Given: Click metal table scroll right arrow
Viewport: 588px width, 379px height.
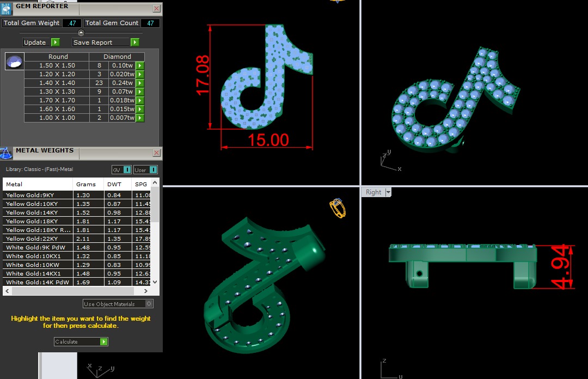Looking at the screenshot, I should coord(146,291).
